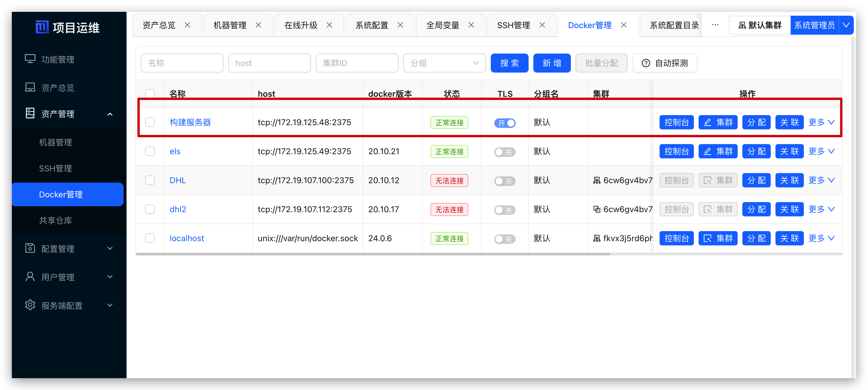Viewport: 868px width, 390px height.
Task: Click the 服务端配置 gear icon
Action: [x=30, y=305]
